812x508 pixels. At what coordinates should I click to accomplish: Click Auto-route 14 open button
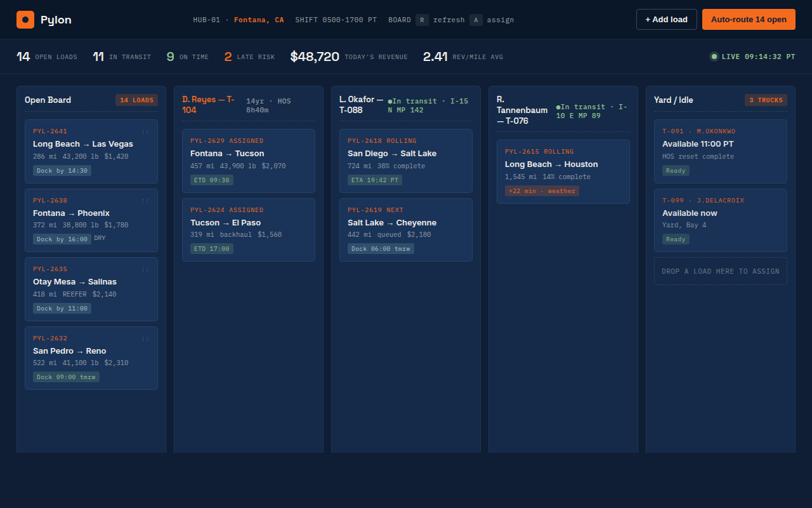point(749,20)
